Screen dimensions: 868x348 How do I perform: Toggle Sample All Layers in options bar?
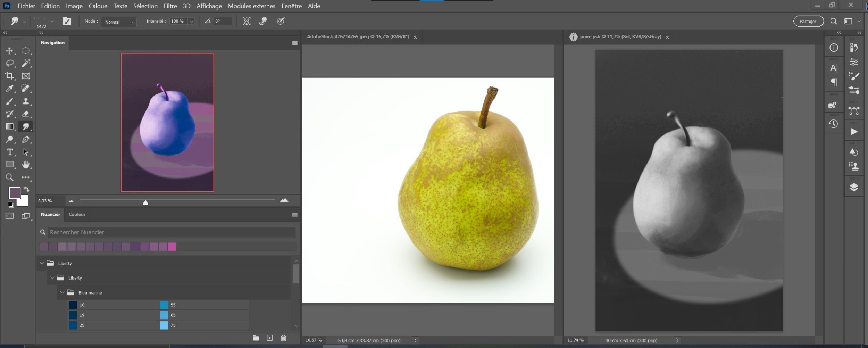pos(246,22)
